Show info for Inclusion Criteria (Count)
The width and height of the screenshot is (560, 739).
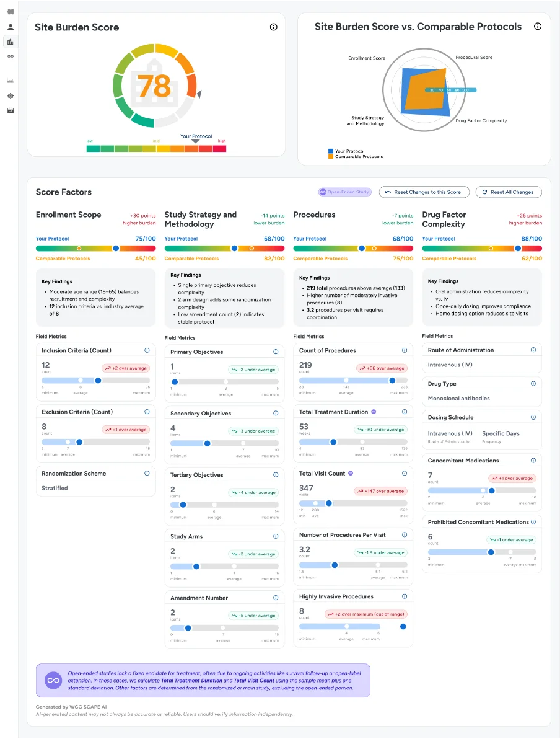click(x=147, y=350)
